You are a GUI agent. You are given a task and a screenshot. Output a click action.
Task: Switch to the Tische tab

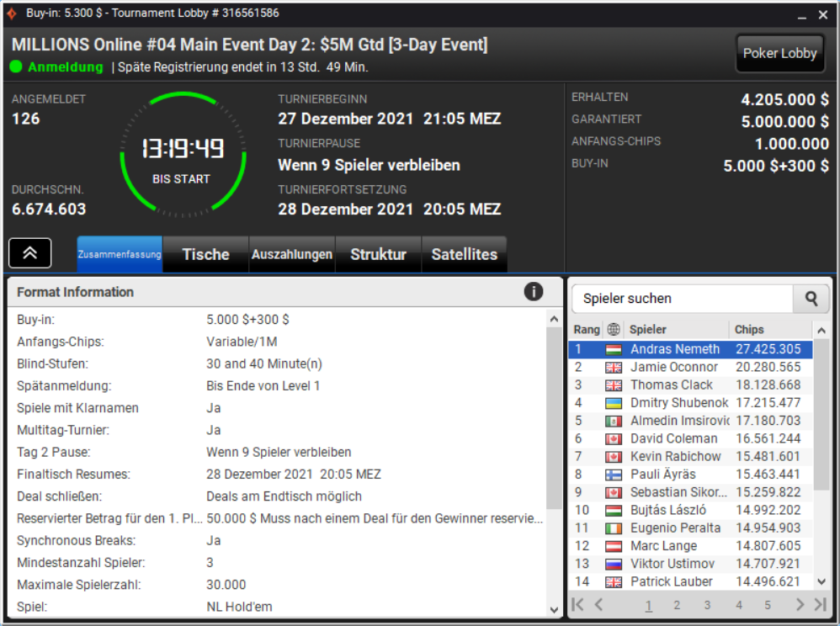(x=205, y=254)
